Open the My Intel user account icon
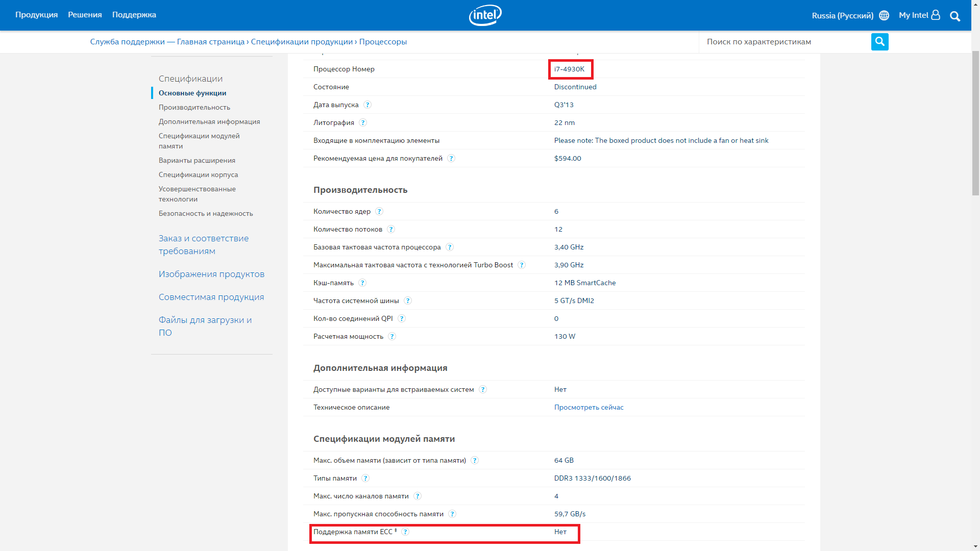This screenshot has width=980, height=551. click(x=936, y=15)
